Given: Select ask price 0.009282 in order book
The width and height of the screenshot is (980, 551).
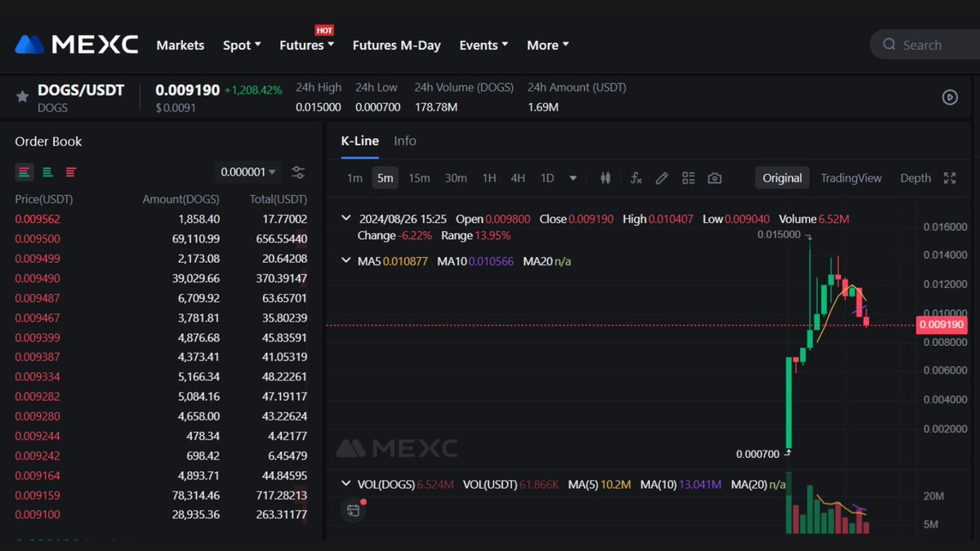Looking at the screenshot, I should click(38, 396).
